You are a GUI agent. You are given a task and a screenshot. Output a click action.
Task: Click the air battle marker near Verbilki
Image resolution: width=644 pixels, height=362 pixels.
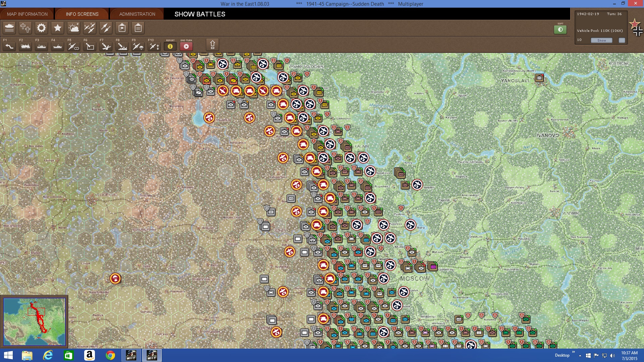pyautogui.click(x=417, y=185)
